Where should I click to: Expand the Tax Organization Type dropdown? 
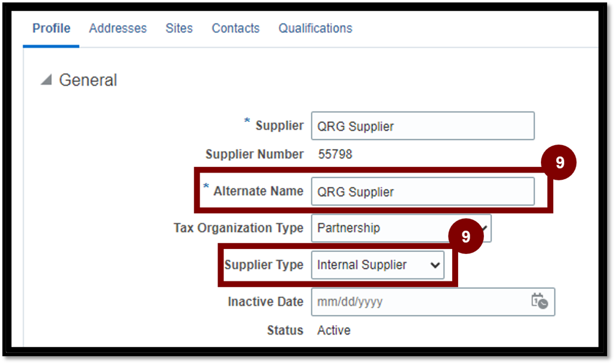(x=401, y=228)
